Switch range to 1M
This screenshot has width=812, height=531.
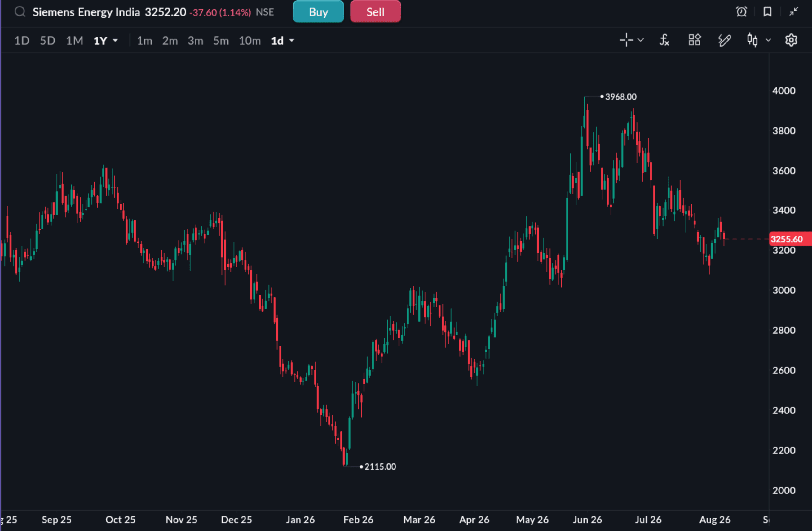click(x=74, y=41)
